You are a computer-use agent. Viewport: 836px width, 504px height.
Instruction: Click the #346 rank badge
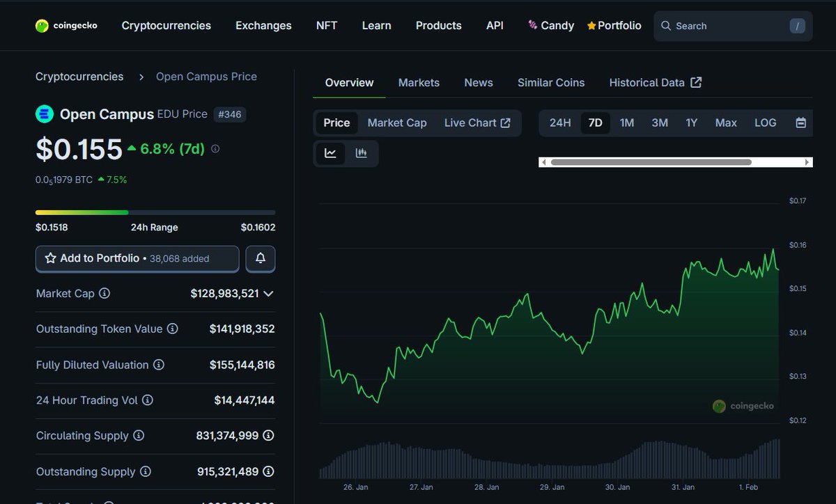tap(229, 114)
